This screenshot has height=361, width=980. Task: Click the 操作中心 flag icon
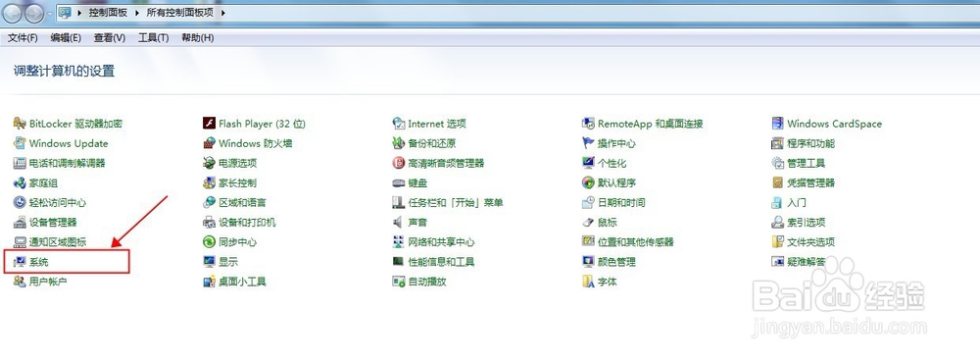pyautogui.click(x=588, y=143)
